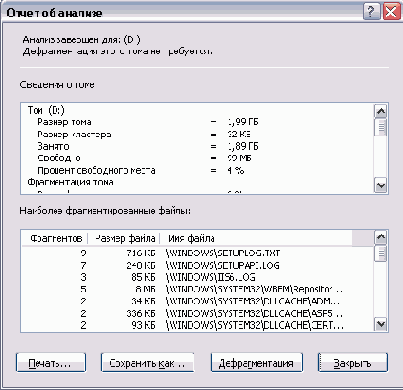This screenshot has width=403, height=390.
Task: Click the Печать... button
Action: click(51, 363)
